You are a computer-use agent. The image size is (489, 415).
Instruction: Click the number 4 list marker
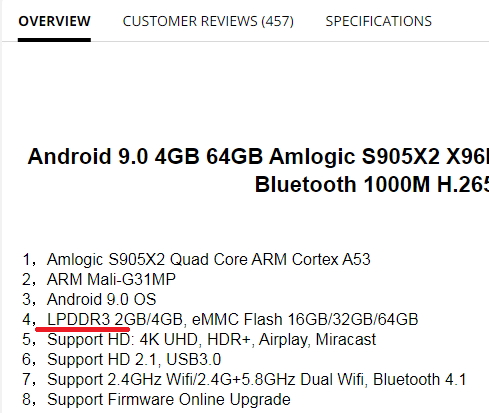[29, 320]
